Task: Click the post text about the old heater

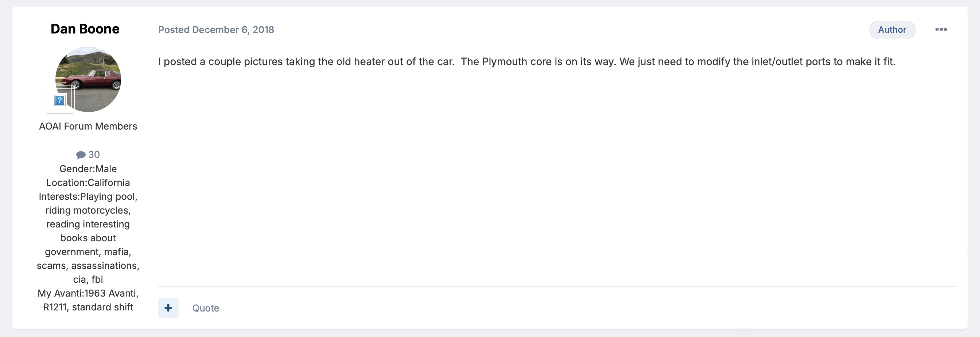Action: coord(306,62)
